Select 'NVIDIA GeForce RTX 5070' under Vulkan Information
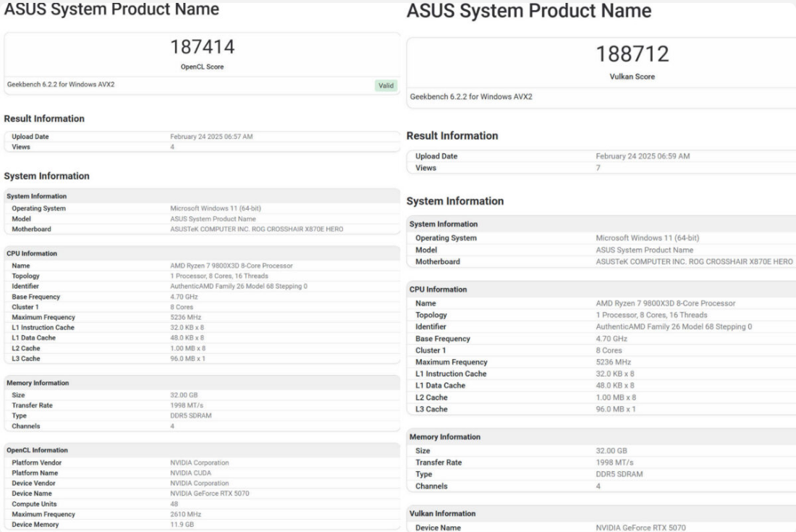This screenshot has width=796, height=532. (x=640, y=528)
